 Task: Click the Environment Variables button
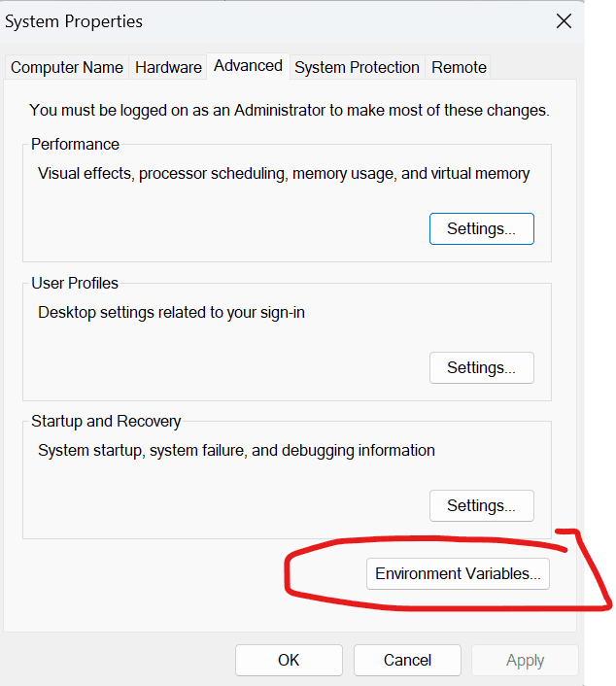pyautogui.click(x=458, y=573)
